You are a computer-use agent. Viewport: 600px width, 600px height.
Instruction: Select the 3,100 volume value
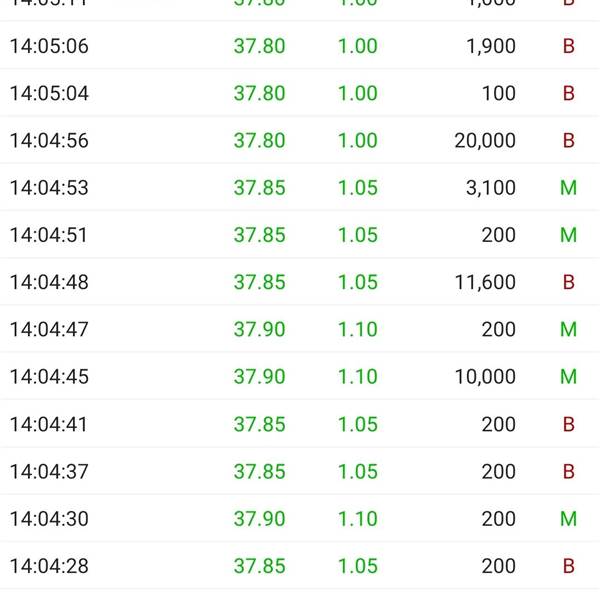coord(491,188)
